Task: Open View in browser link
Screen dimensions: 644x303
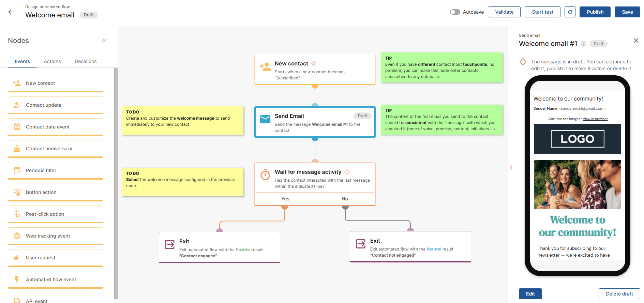Action: (x=595, y=119)
